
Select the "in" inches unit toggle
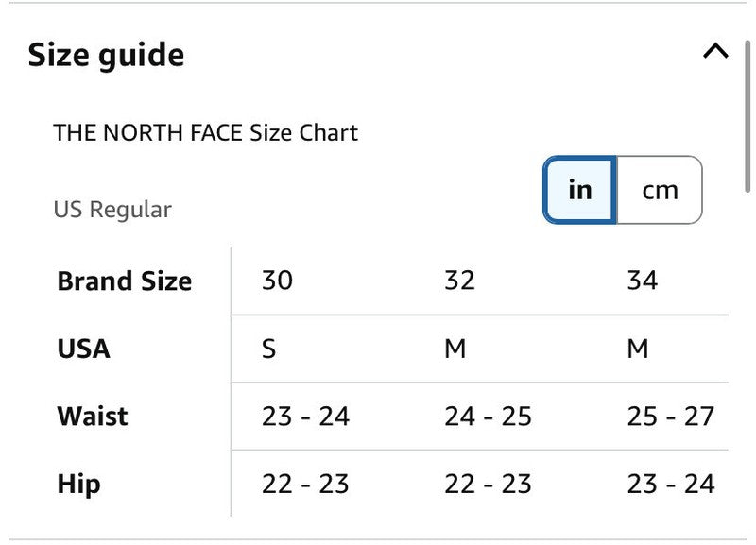580,190
